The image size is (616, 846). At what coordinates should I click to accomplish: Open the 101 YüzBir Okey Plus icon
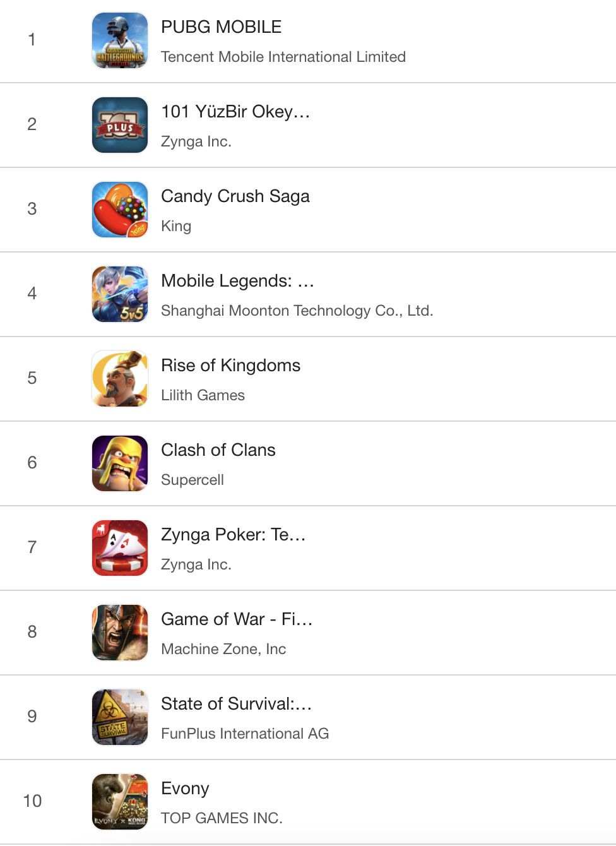pyautogui.click(x=120, y=125)
